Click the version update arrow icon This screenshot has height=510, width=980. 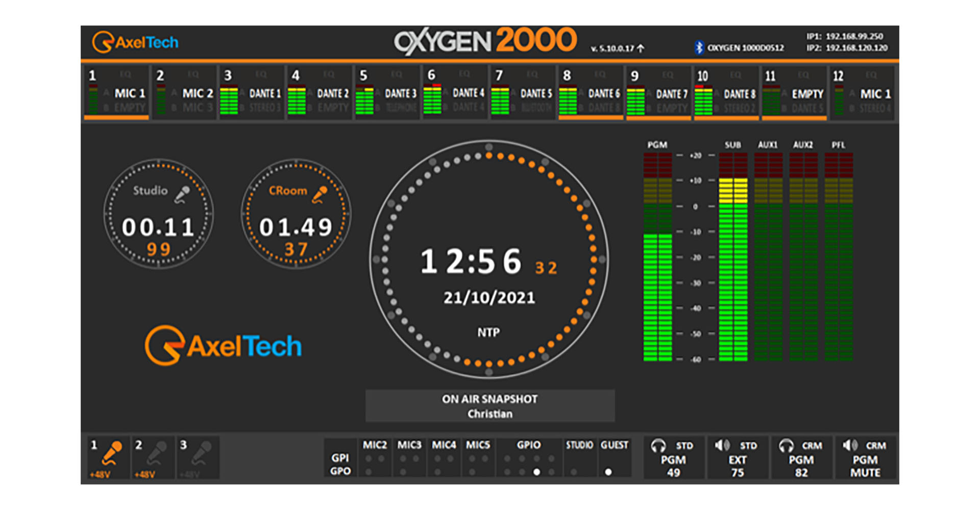tap(641, 48)
